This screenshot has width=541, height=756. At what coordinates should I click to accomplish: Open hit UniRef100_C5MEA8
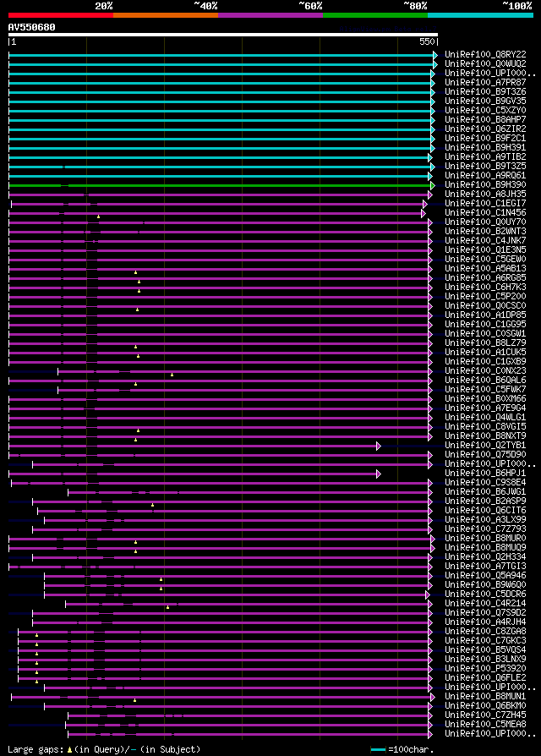click(485, 725)
